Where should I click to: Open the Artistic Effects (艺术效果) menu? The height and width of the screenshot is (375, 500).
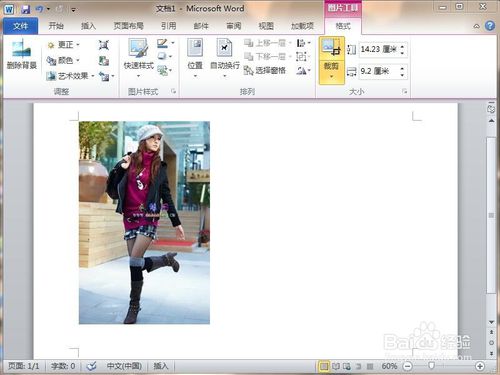[70, 76]
